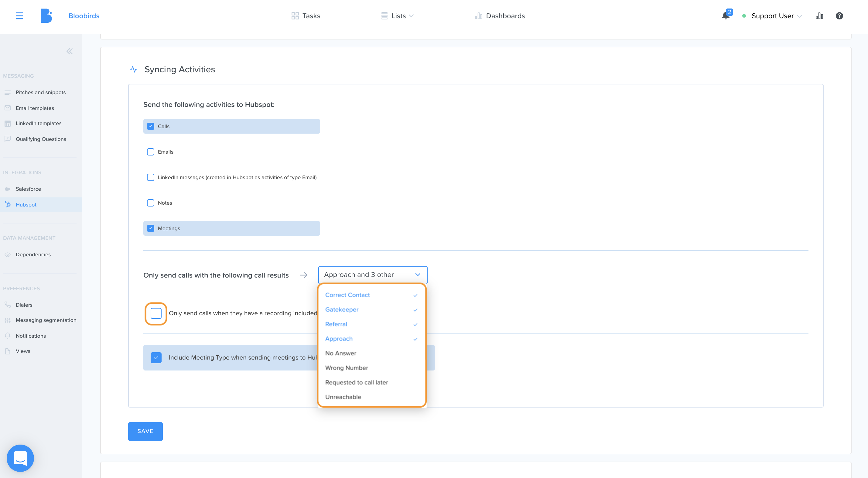Click the Tasks grid icon
This screenshot has width=868, height=478.
(295, 16)
